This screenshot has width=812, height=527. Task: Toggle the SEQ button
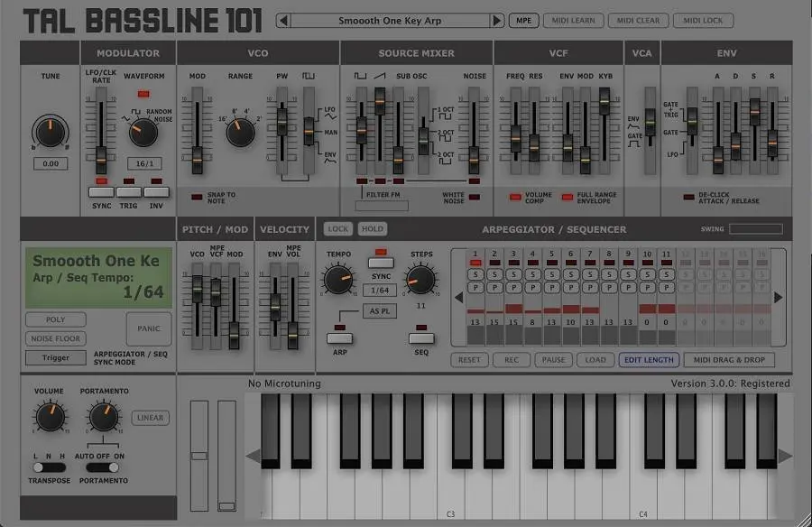(x=421, y=338)
